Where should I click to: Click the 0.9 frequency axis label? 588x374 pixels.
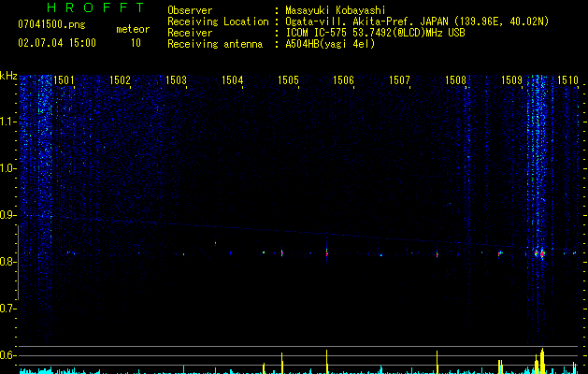(8, 215)
